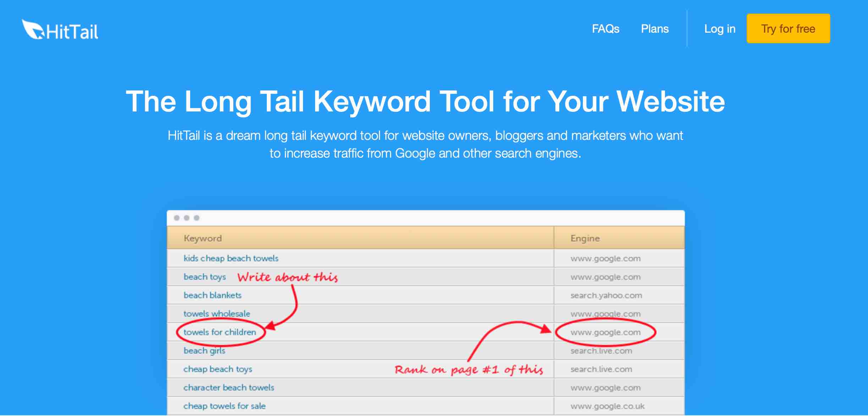Click the main headline 'The Long Tail Keyword Tool'
The width and height of the screenshot is (868, 416).
(x=425, y=102)
